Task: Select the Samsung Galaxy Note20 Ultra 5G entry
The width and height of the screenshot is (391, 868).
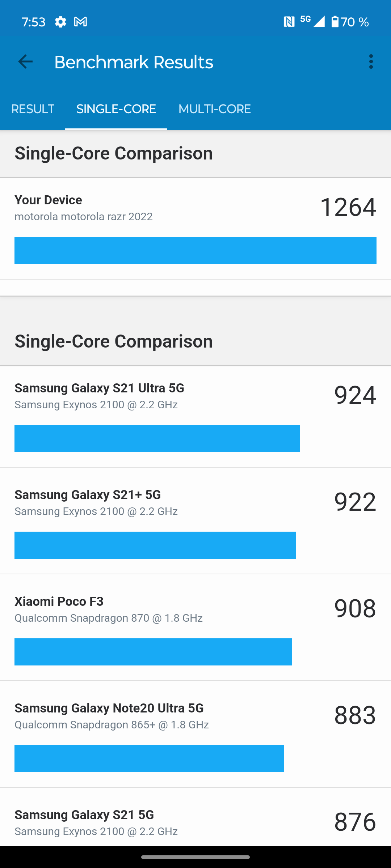Action: click(109, 709)
